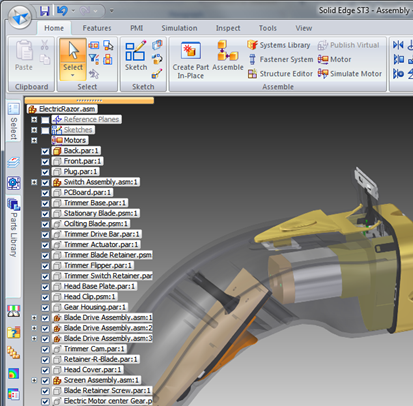Open the Simulation ribbon tab

pos(179,28)
